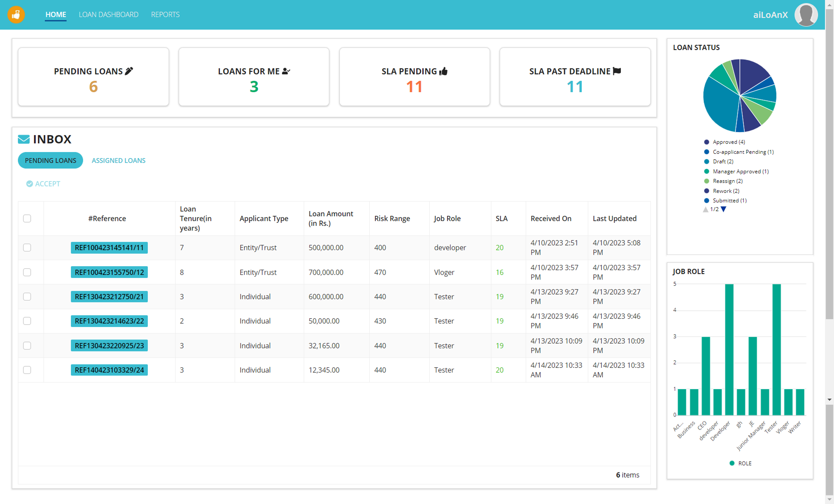
Task: Go to previous legend page arrow
Action: click(705, 209)
